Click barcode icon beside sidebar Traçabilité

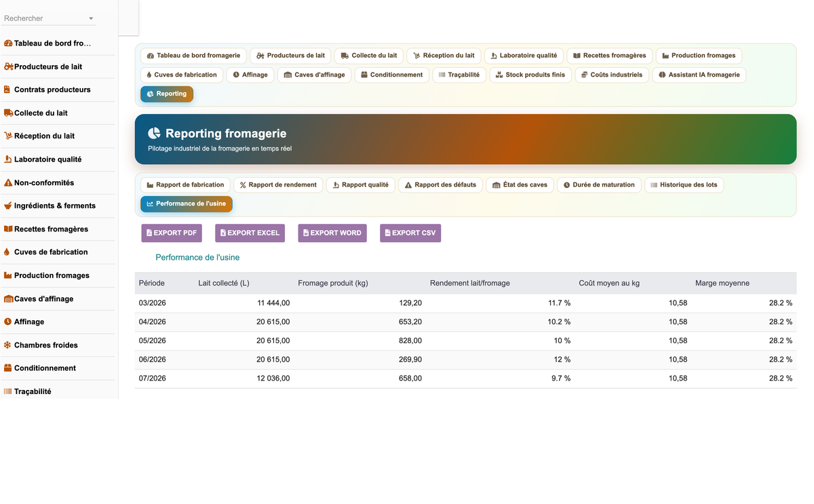point(8,391)
